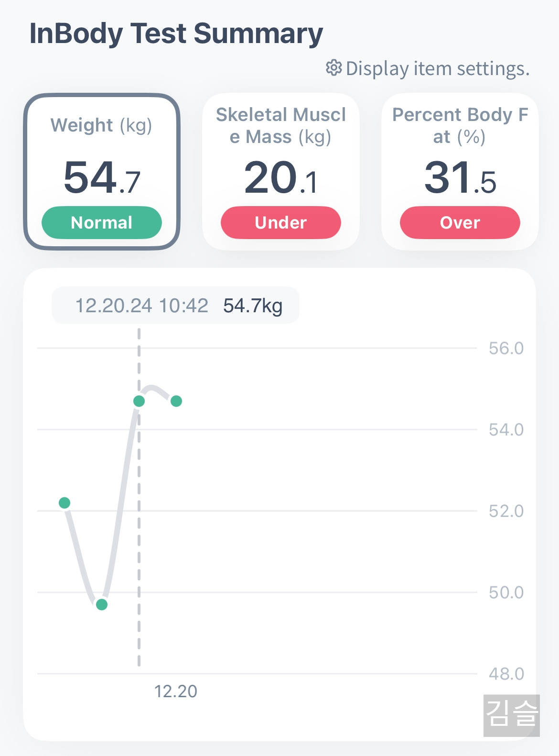The height and width of the screenshot is (756, 559).
Task: Switch to the Skeletal Muscle Mass card title
Action: pos(280,126)
